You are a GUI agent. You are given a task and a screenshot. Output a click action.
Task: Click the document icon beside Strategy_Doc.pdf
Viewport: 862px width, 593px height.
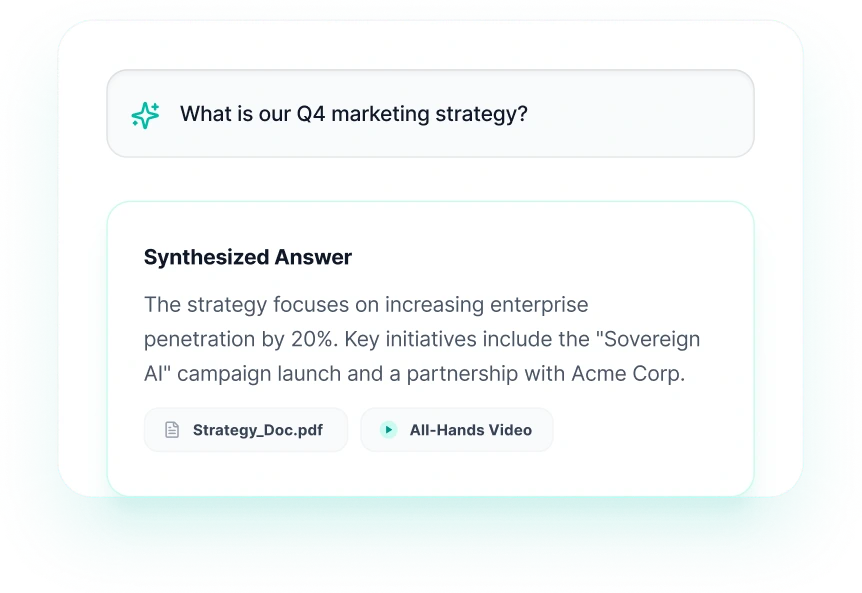172,430
